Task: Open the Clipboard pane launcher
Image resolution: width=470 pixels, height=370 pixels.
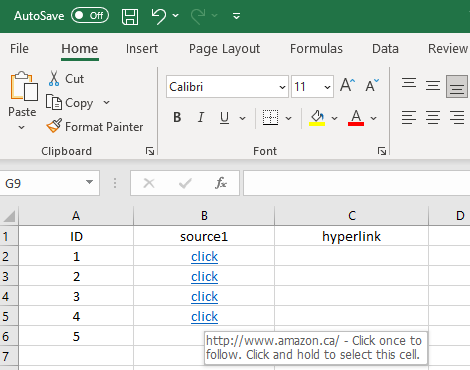Action: coord(150,151)
